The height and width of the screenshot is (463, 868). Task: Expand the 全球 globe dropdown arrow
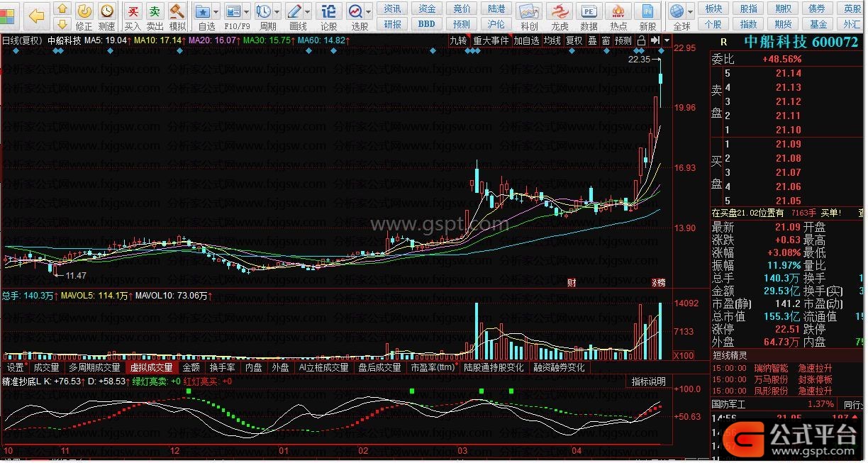pyautogui.click(x=691, y=11)
